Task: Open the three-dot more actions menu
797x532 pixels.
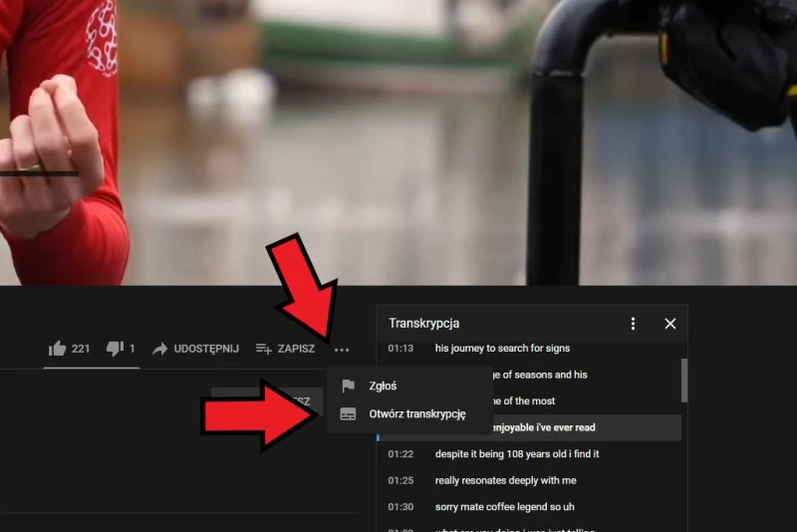Action: point(342,350)
